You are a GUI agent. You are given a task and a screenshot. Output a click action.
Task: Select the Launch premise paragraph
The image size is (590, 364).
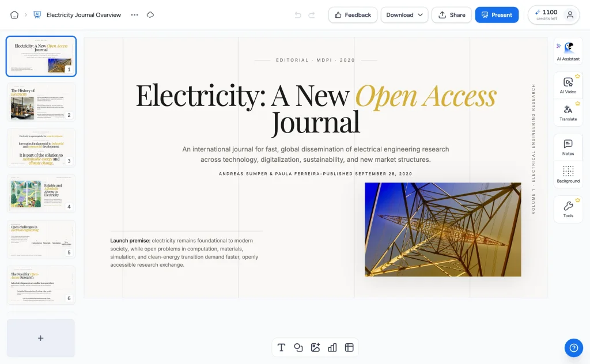point(184,253)
